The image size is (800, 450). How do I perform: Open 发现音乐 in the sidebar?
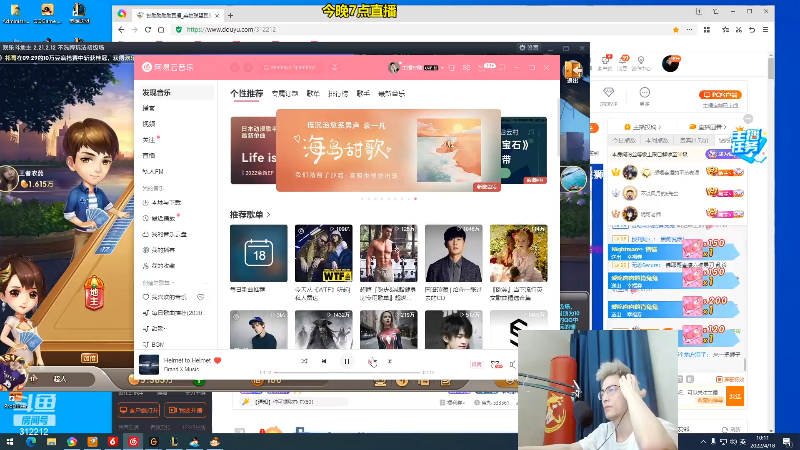[175, 92]
